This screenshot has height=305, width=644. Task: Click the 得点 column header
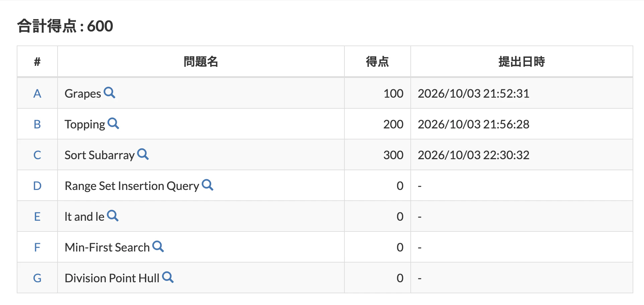pyautogui.click(x=377, y=62)
